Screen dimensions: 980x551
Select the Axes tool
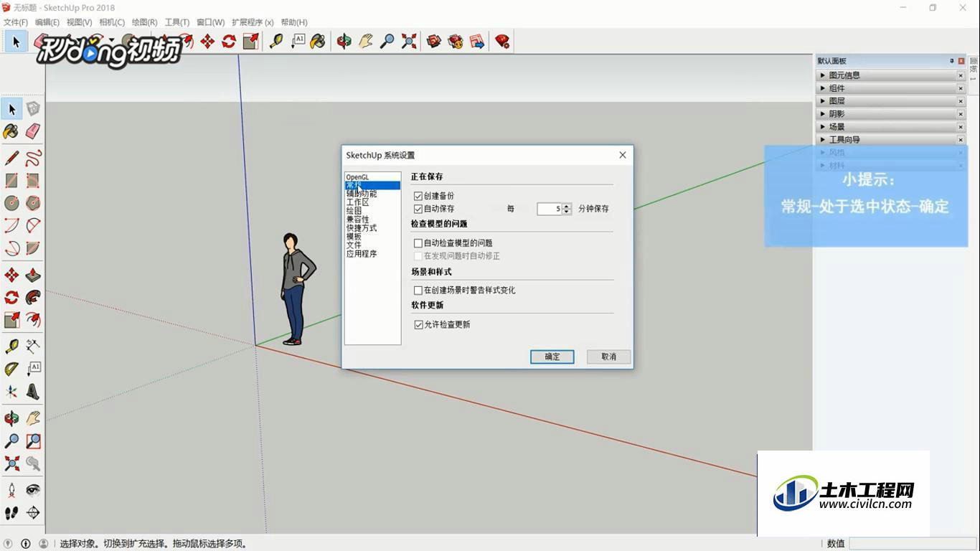click(x=11, y=392)
